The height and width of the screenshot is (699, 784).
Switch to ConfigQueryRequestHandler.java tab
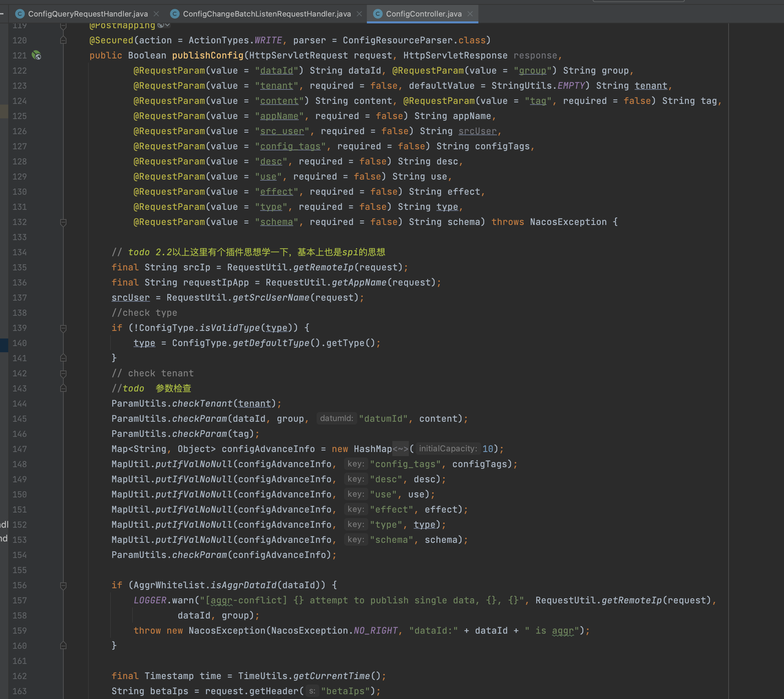88,14
